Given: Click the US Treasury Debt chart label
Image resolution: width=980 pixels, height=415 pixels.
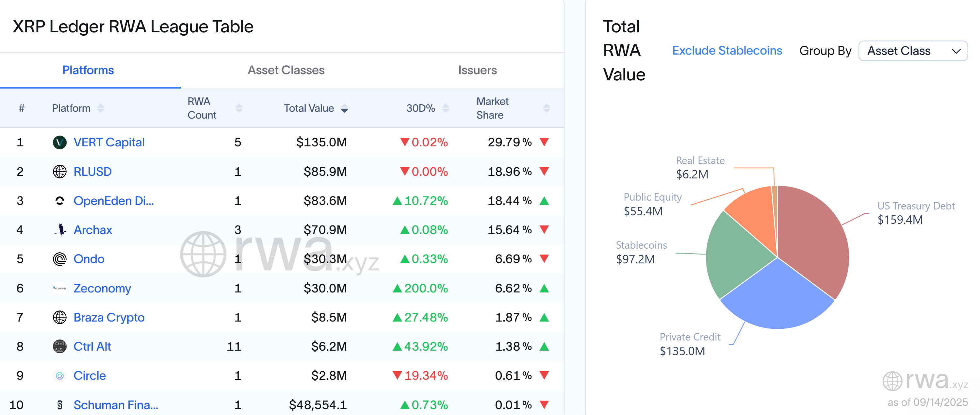Looking at the screenshot, I should (x=916, y=206).
